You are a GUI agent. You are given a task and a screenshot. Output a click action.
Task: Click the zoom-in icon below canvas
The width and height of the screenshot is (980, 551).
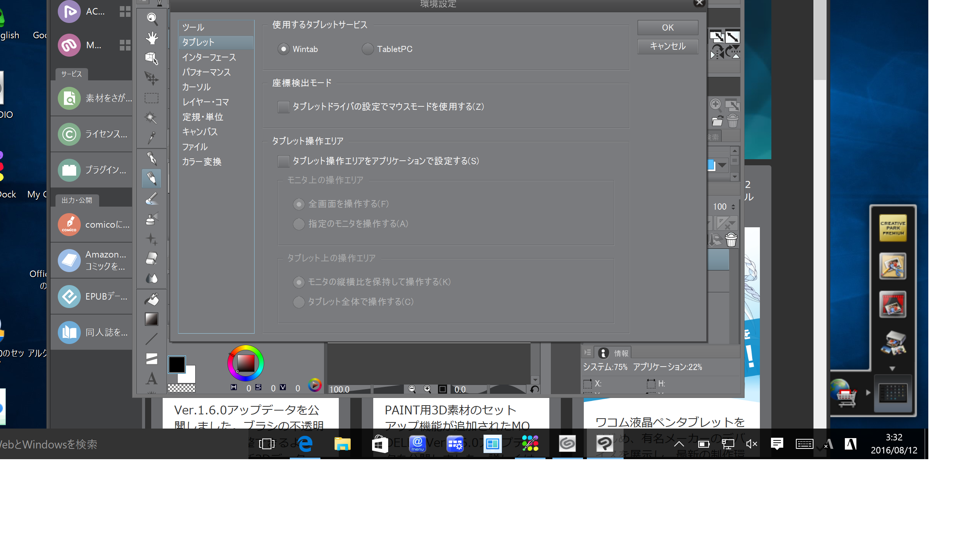427,389
